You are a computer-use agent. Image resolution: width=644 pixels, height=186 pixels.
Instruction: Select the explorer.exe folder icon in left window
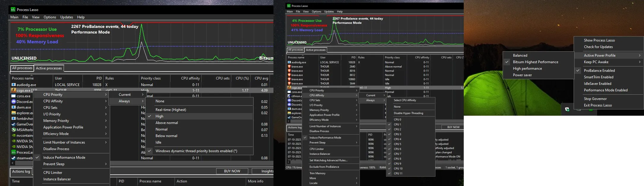click(13, 113)
